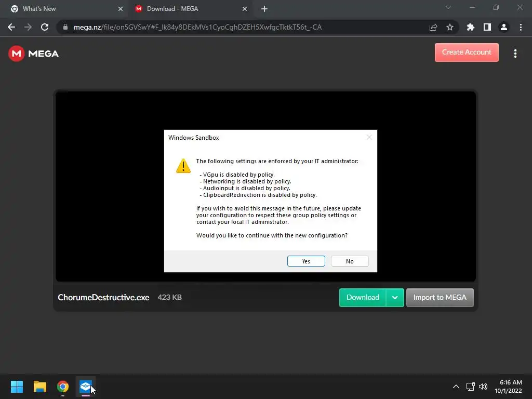The width and height of the screenshot is (532, 399).
Task: Switch to the What's New tab
Action: click(64, 9)
